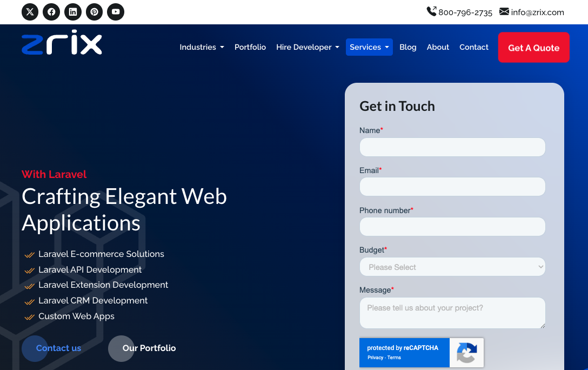The height and width of the screenshot is (370, 588).
Task: Call 800-796-2735 phone link
Action: point(465,12)
